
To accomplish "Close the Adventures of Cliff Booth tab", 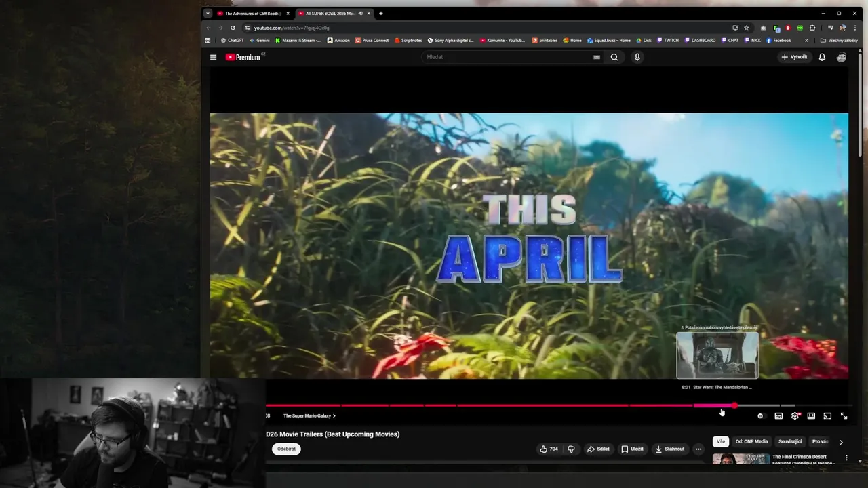I will pyautogui.click(x=288, y=14).
